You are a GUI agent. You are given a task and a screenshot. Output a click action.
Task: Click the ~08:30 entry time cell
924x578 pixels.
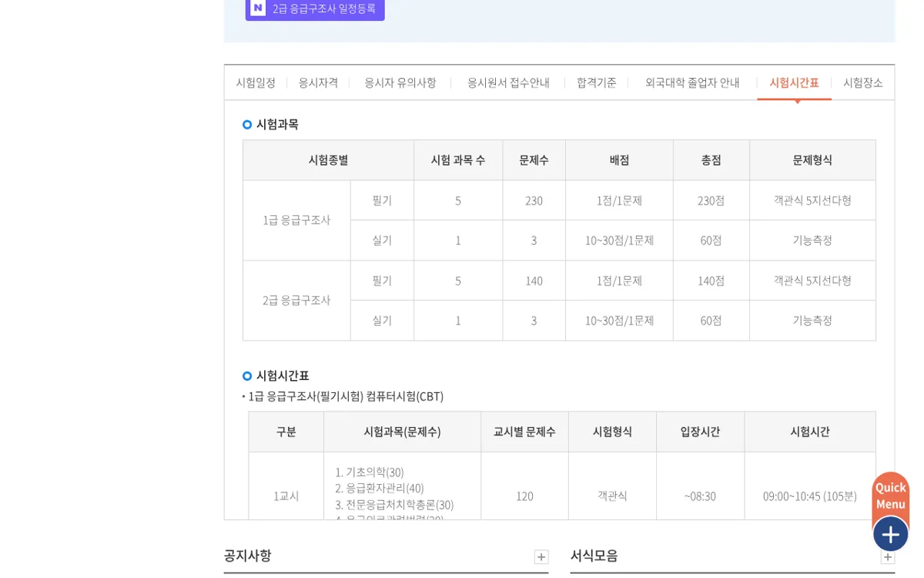[700, 496]
